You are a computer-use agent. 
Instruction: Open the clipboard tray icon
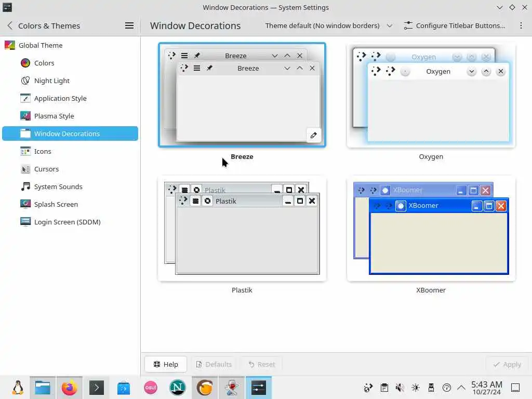tap(384, 388)
